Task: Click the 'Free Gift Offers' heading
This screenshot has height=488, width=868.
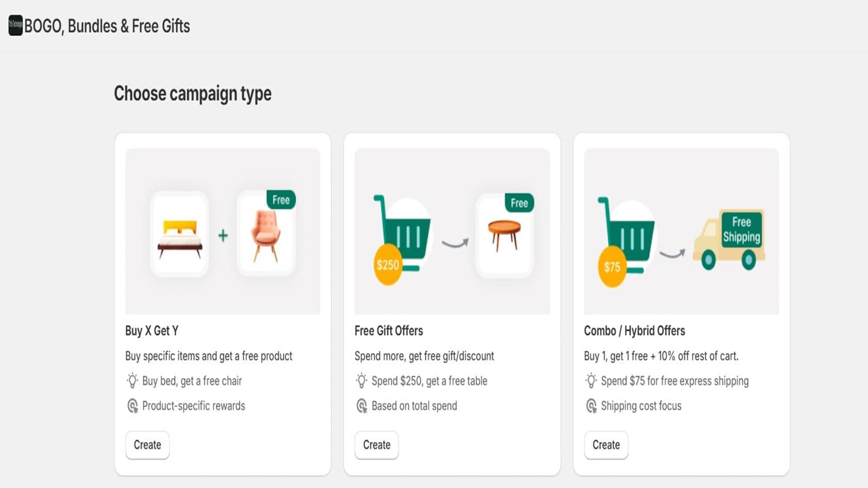Action: tap(388, 331)
